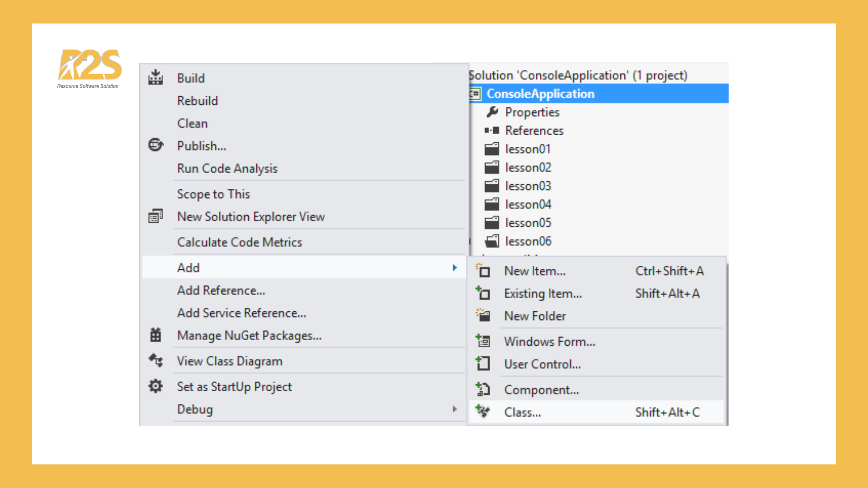
Task: Expand the Add submenu arrow
Action: 455,267
